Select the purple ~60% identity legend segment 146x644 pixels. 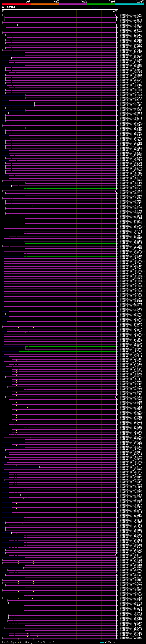coord(73,4)
